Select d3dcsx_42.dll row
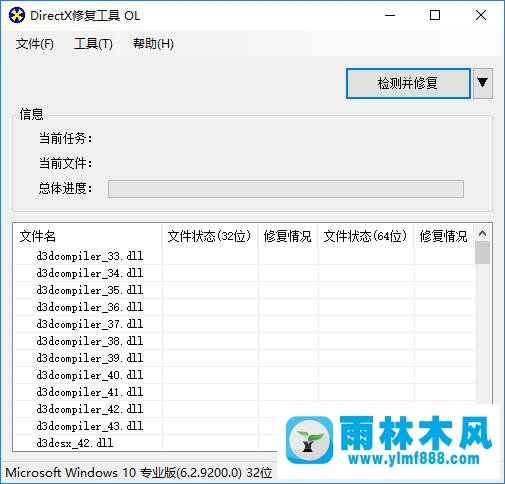Screen dimensions: 505x484 point(146,443)
